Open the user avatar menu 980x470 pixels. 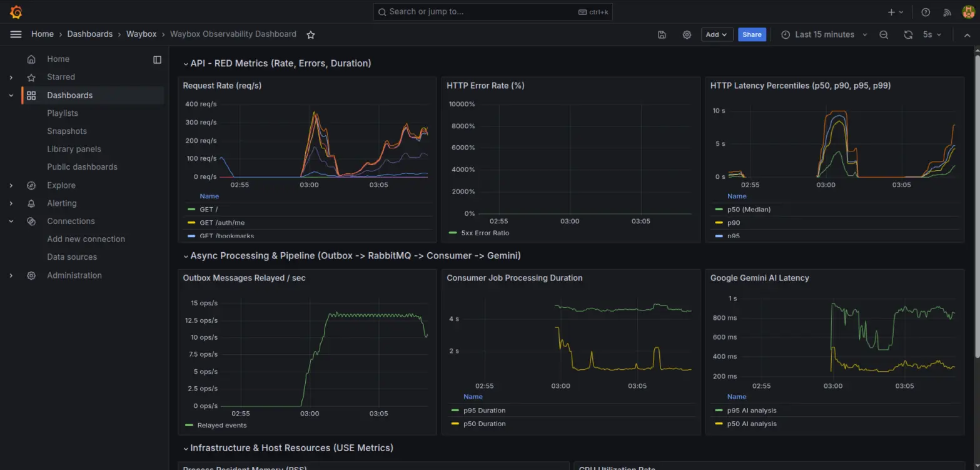pos(968,12)
